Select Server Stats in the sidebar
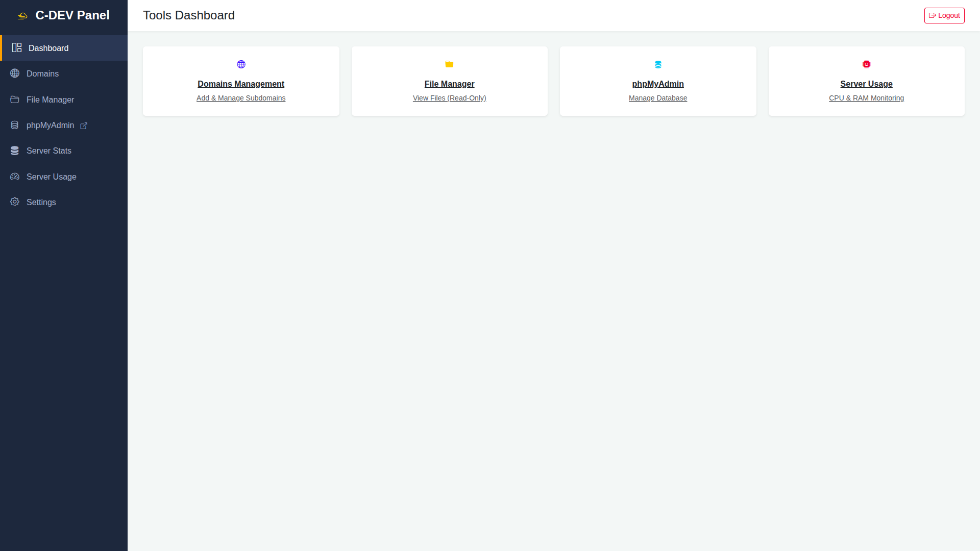Screen dimensions: 980x551 pyautogui.click(x=64, y=151)
